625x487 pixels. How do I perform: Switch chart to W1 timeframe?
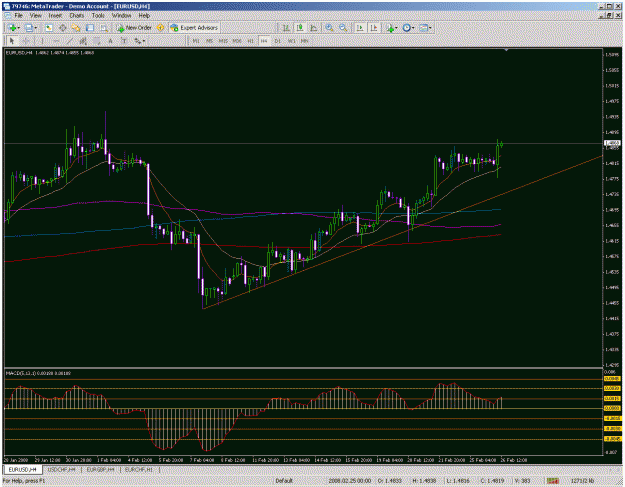[291, 41]
